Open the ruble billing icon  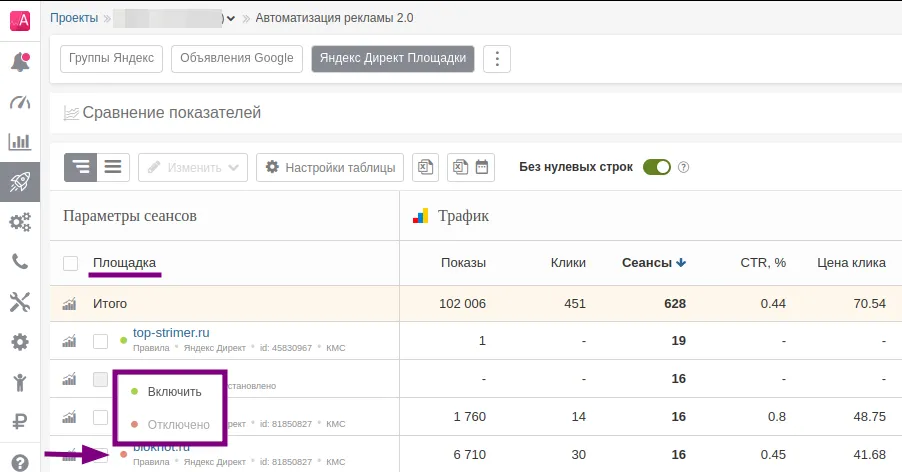(20, 421)
